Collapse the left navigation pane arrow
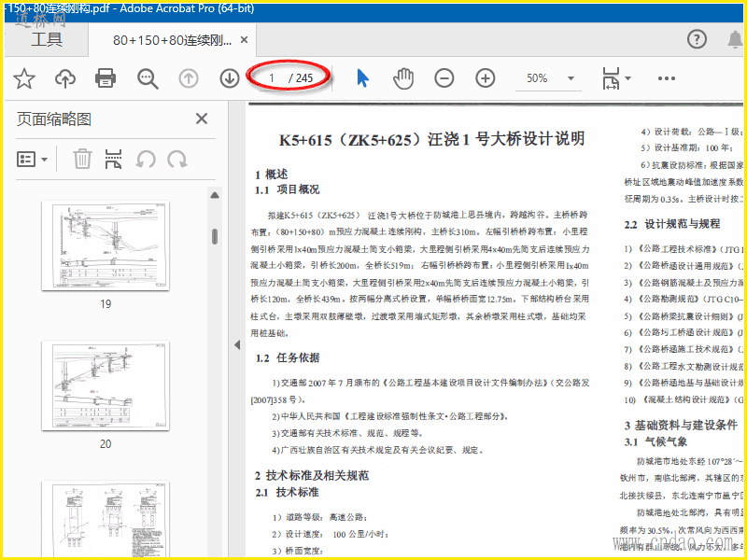 tap(237, 344)
